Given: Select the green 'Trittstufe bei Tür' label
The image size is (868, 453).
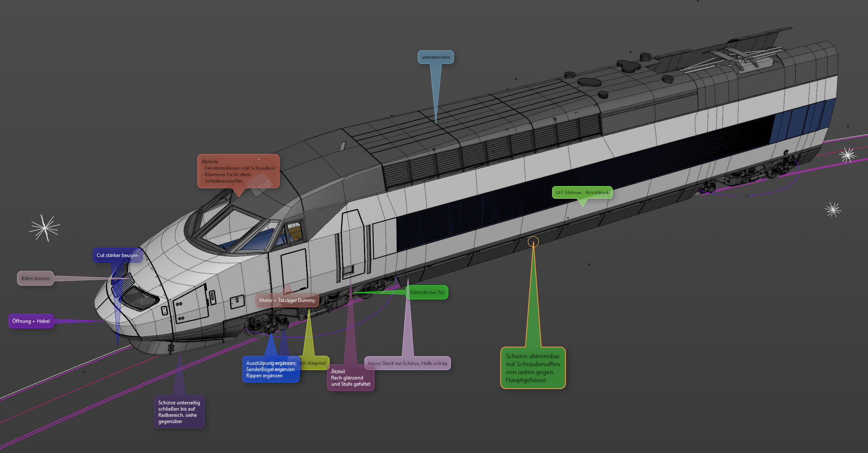Looking at the screenshot, I should [427, 292].
